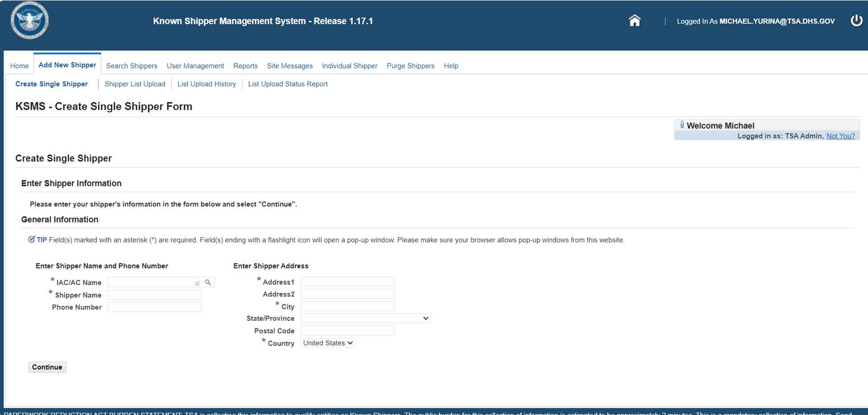Open the User Management tab
The image size is (868, 415).
[x=195, y=66]
